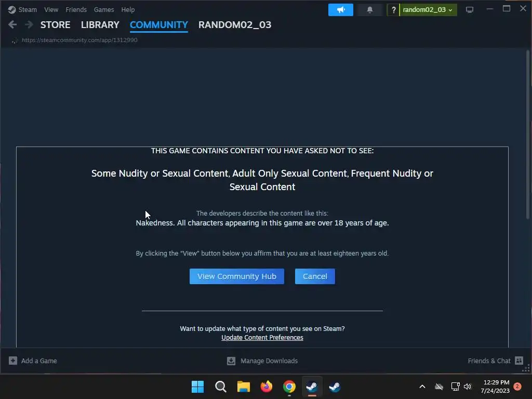This screenshot has height=399, width=532.
Task: Click the cloud sync tray icon
Action: pos(439,387)
